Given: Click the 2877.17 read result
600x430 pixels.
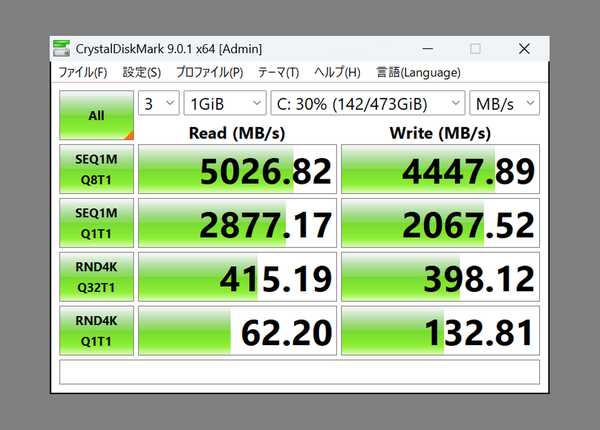Looking at the screenshot, I should pos(237,223).
